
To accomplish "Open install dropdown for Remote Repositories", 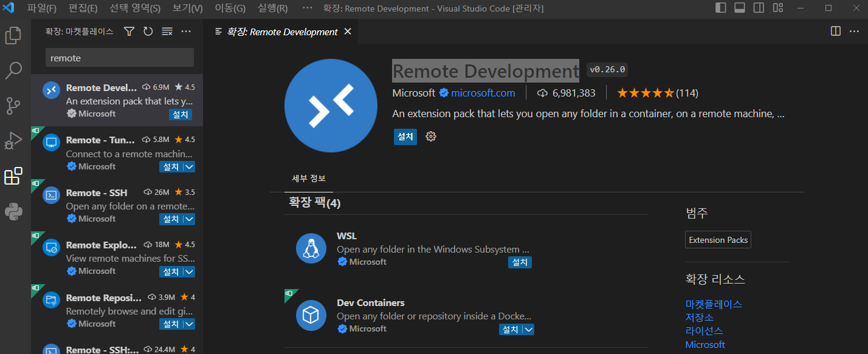I will click(x=189, y=324).
